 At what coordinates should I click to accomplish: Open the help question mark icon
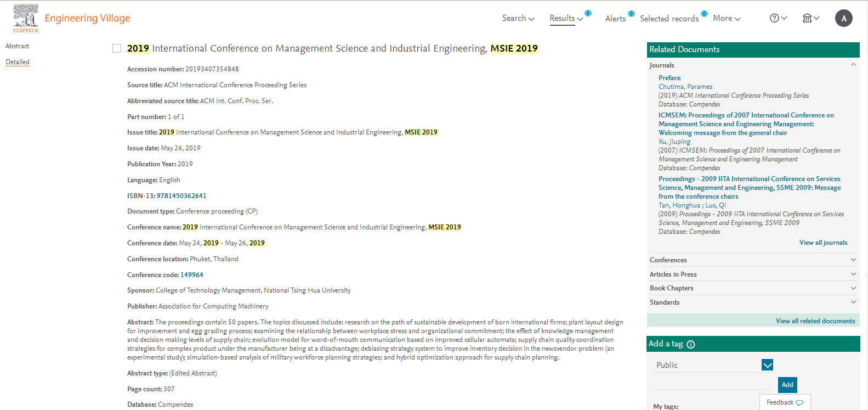coord(774,18)
